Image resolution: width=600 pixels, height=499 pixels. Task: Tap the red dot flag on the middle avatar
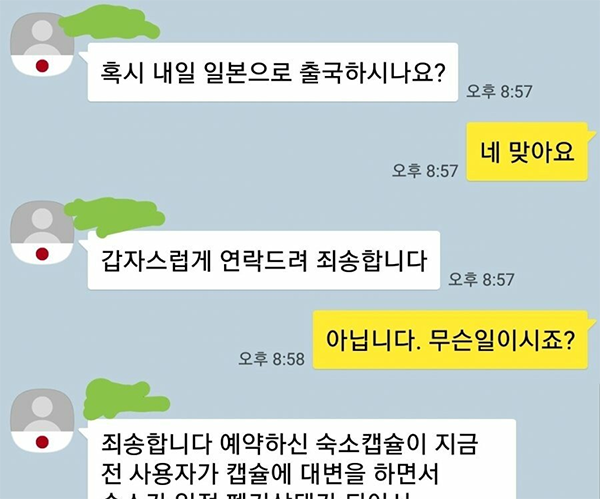[x=42, y=254]
